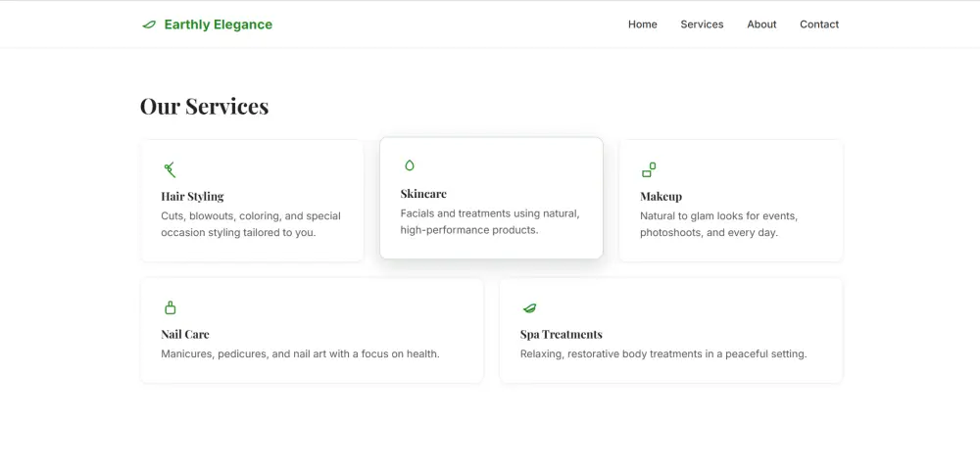Image resolution: width=980 pixels, height=468 pixels.
Task: Click the Makeup card title
Action: tap(661, 196)
